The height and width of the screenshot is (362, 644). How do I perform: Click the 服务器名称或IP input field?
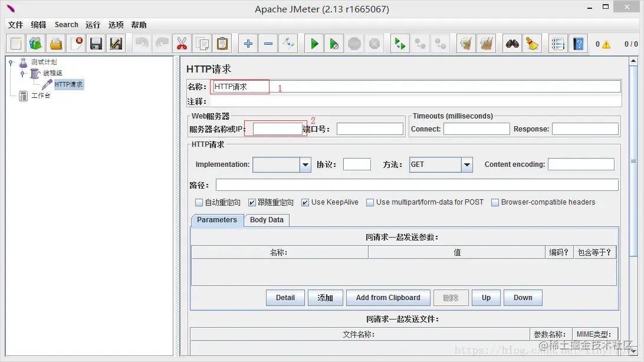point(278,129)
